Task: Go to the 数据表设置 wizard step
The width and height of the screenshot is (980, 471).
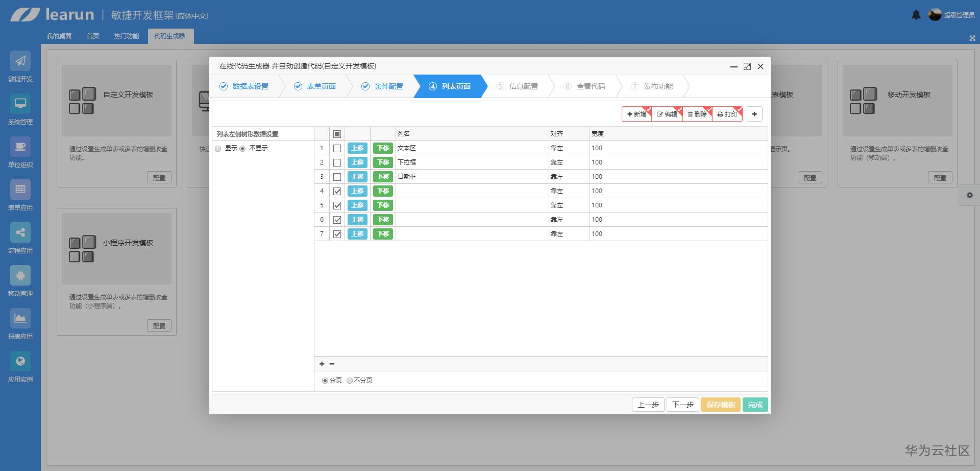Action: click(244, 86)
